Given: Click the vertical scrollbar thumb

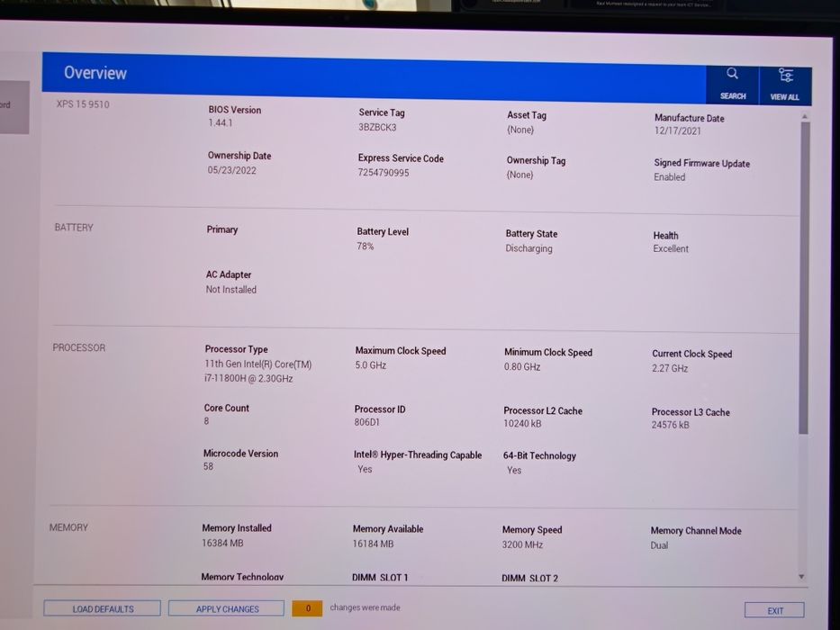Looking at the screenshot, I should [804, 277].
